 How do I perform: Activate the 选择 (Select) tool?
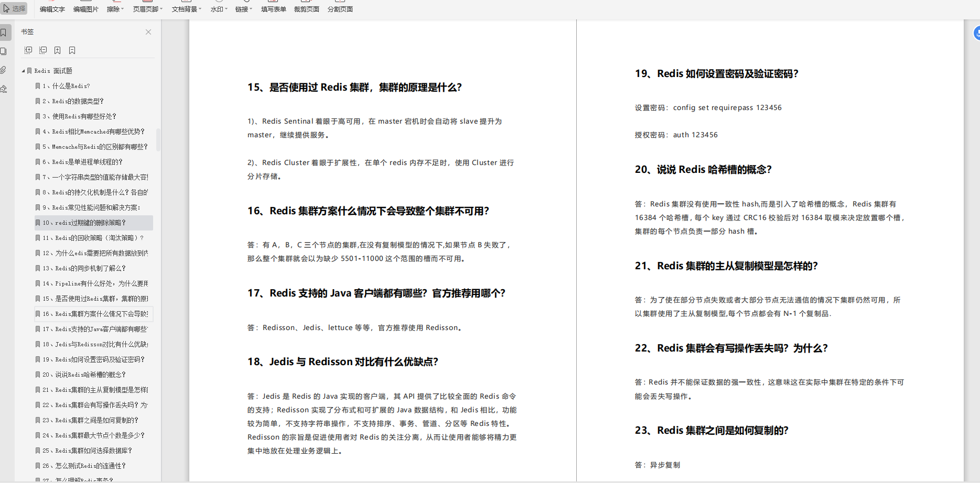[x=15, y=8]
